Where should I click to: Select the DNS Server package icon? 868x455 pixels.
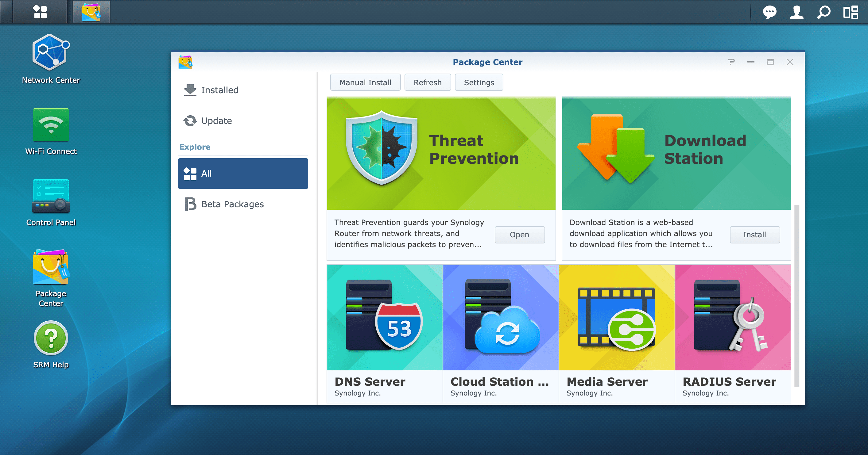(385, 317)
